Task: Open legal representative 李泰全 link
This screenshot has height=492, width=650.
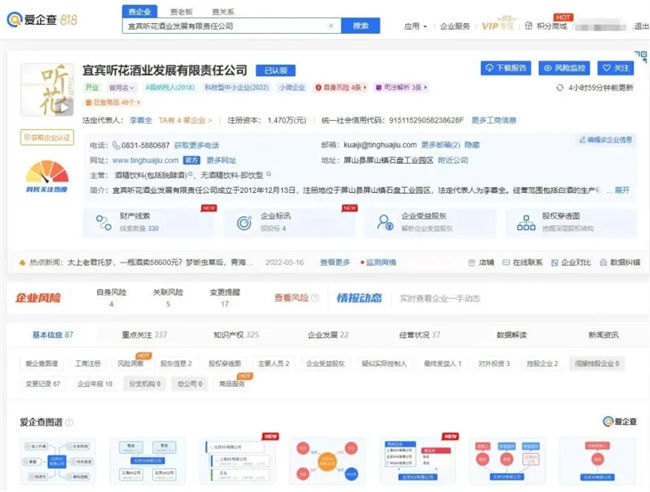Action: [x=141, y=120]
